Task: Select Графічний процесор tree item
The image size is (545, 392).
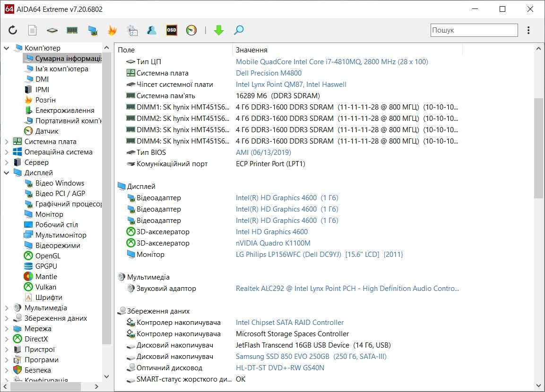Action: [x=63, y=204]
